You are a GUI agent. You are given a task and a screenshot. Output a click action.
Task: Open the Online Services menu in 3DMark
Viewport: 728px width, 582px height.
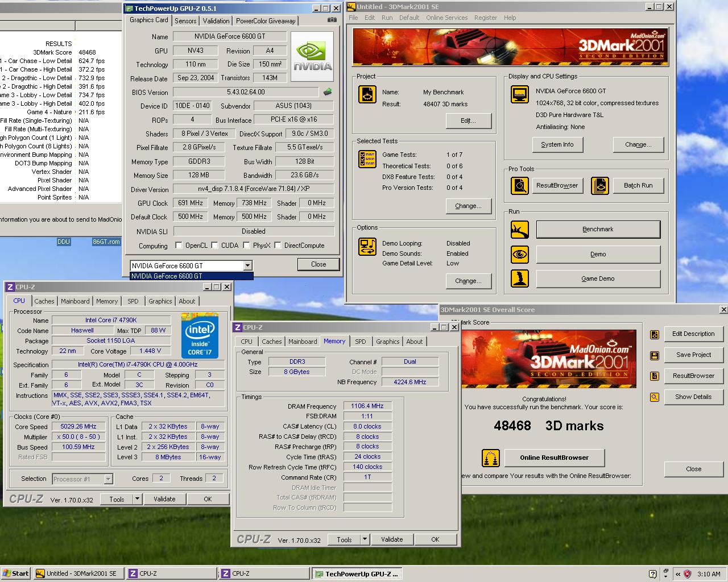tap(446, 18)
